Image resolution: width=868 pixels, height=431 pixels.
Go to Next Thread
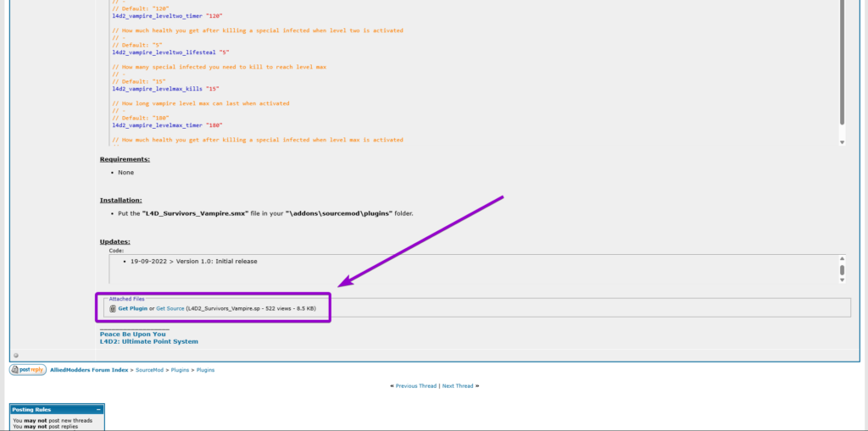[x=458, y=385]
